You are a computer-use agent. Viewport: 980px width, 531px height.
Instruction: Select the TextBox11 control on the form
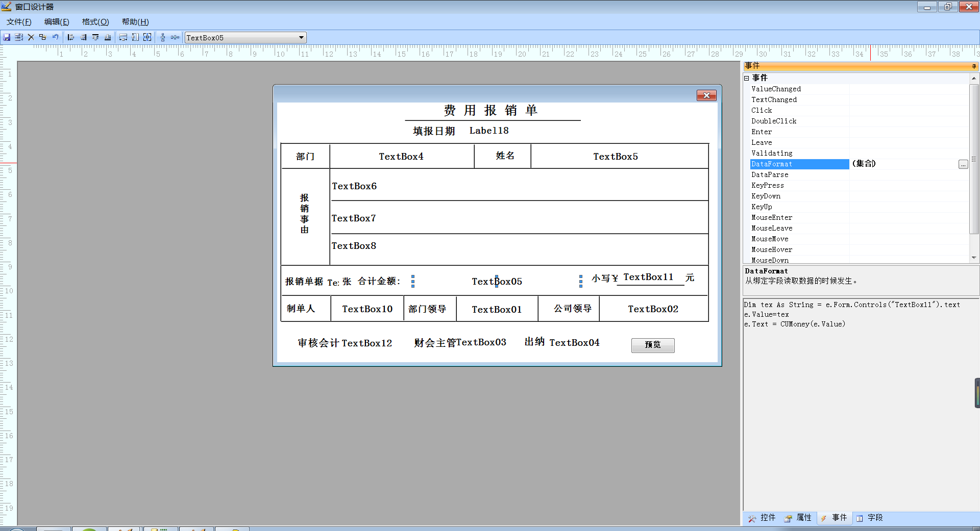coord(649,277)
